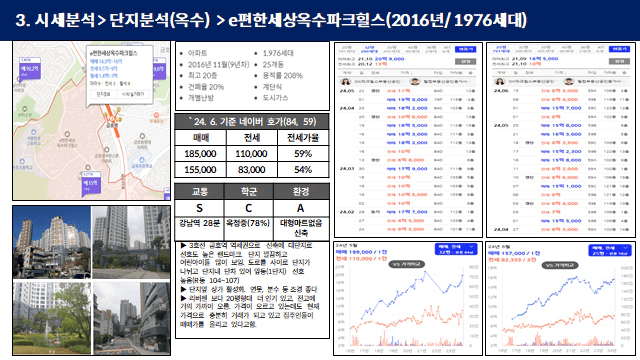Select the 33평 tab in the 20억 9,000 panel
This screenshot has width=640, height=360.
tap(391, 49)
